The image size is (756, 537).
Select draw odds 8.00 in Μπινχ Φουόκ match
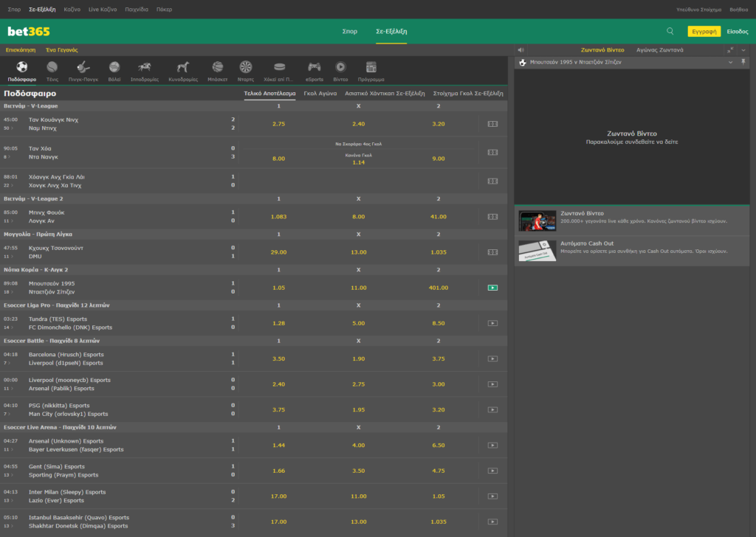(358, 217)
